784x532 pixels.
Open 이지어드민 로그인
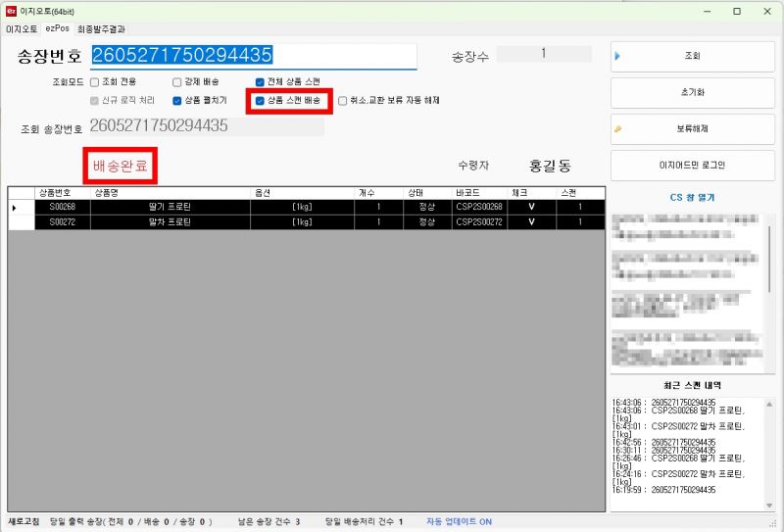click(x=693, y=165)
